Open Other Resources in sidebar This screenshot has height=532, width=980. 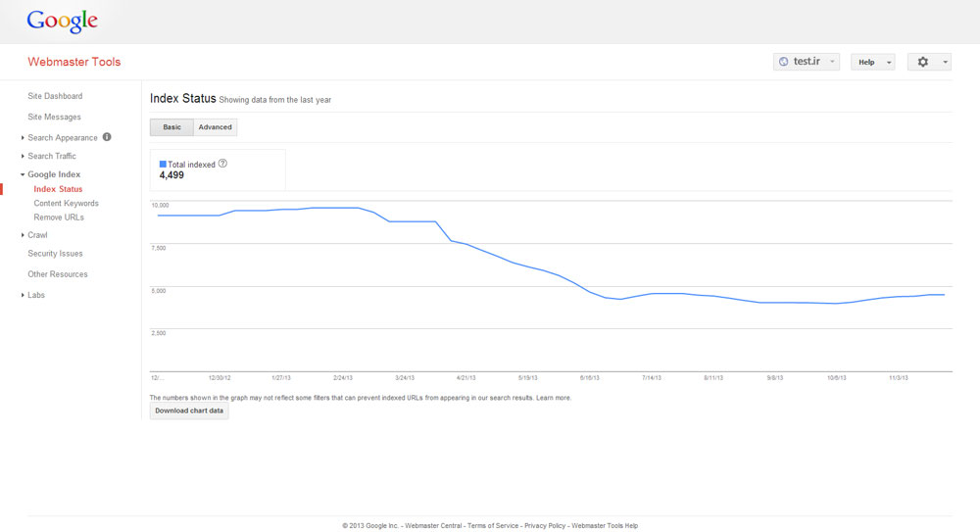point(58,273)
